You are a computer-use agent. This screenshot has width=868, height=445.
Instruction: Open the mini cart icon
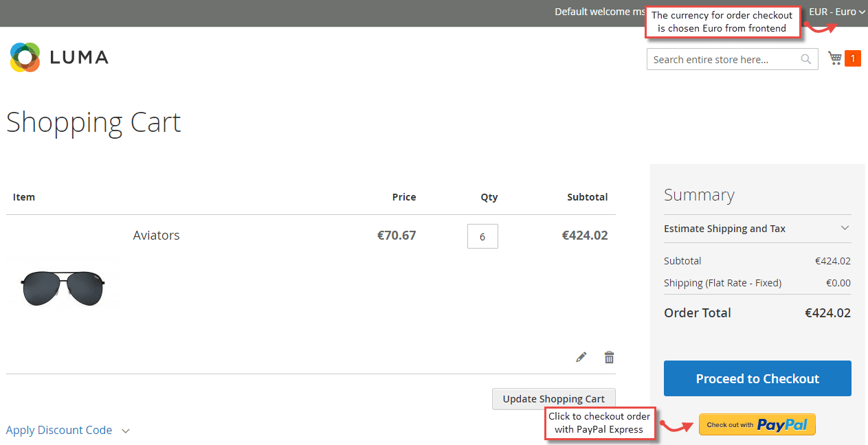click(835, 58)
